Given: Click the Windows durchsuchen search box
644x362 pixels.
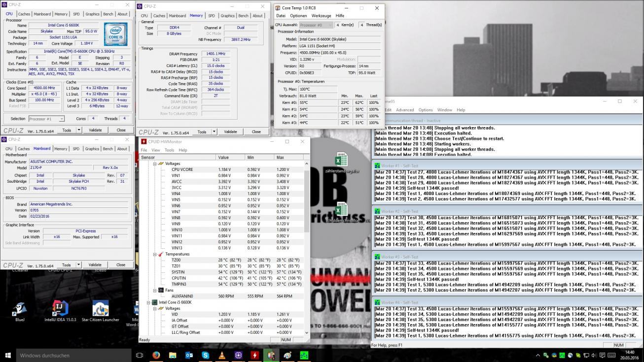Looking at the screenshot, I should 74,355.
